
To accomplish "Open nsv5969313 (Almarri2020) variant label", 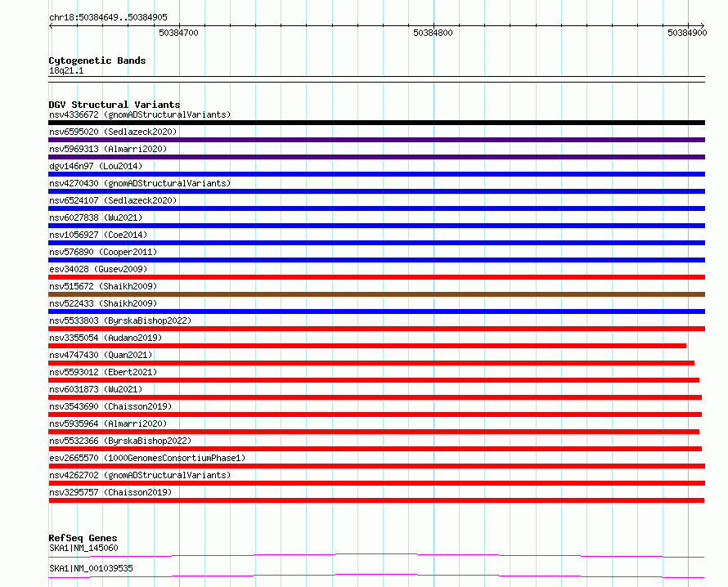I will click(108, 149).
